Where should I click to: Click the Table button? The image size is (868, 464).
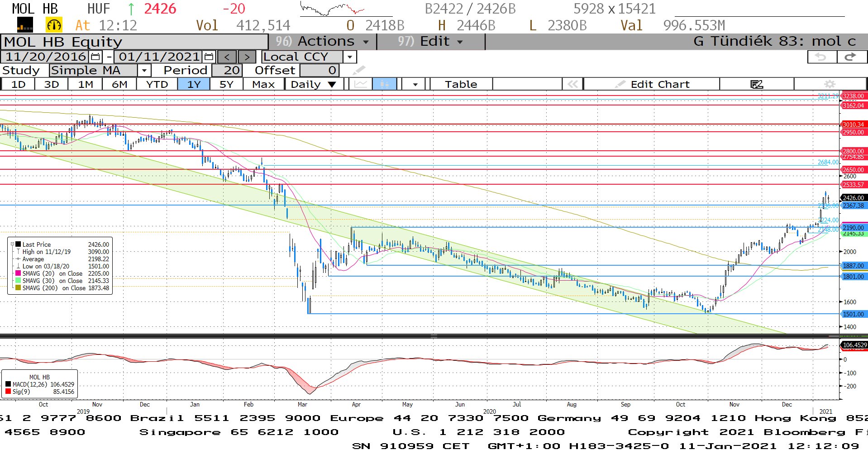tap(461, 84)
